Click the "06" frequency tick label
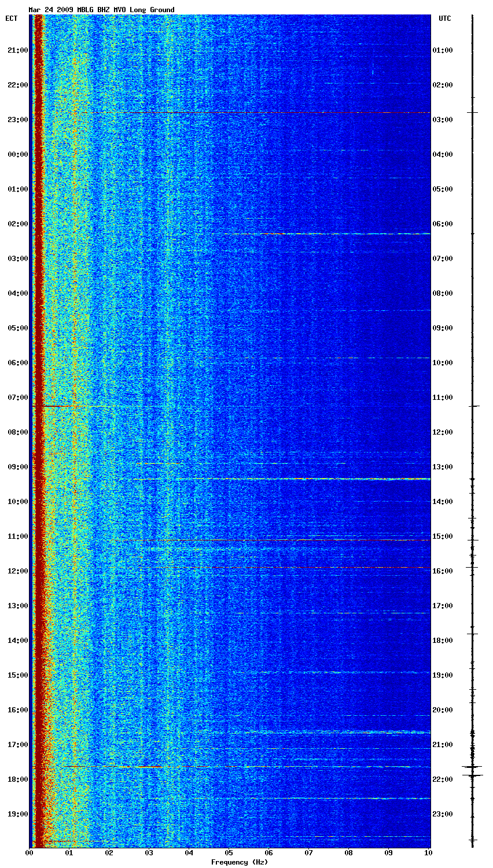Screen dimensions: 493x868 [x=268, y=853]
